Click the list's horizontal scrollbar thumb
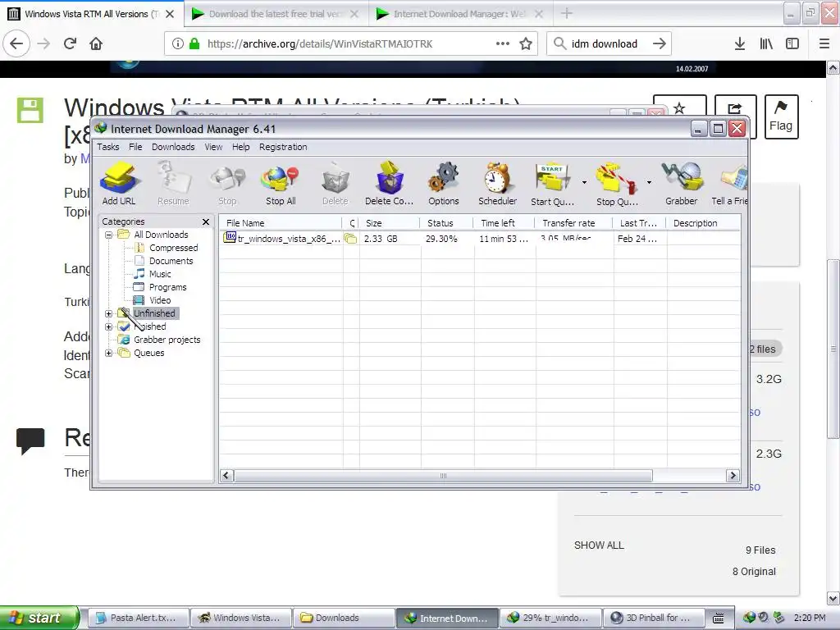Viewport: 840px width, 630px height. click(443, 476)
